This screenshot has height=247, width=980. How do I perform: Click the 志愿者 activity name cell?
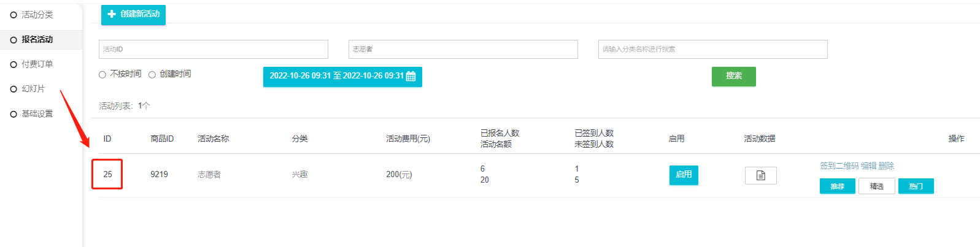click(209, 175)
